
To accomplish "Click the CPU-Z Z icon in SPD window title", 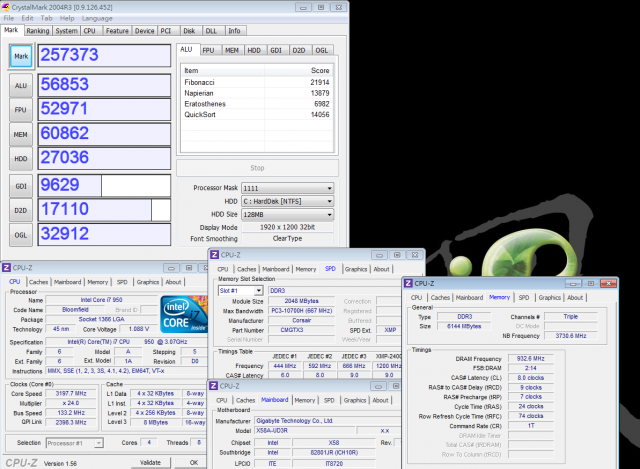I will [214, 255].
